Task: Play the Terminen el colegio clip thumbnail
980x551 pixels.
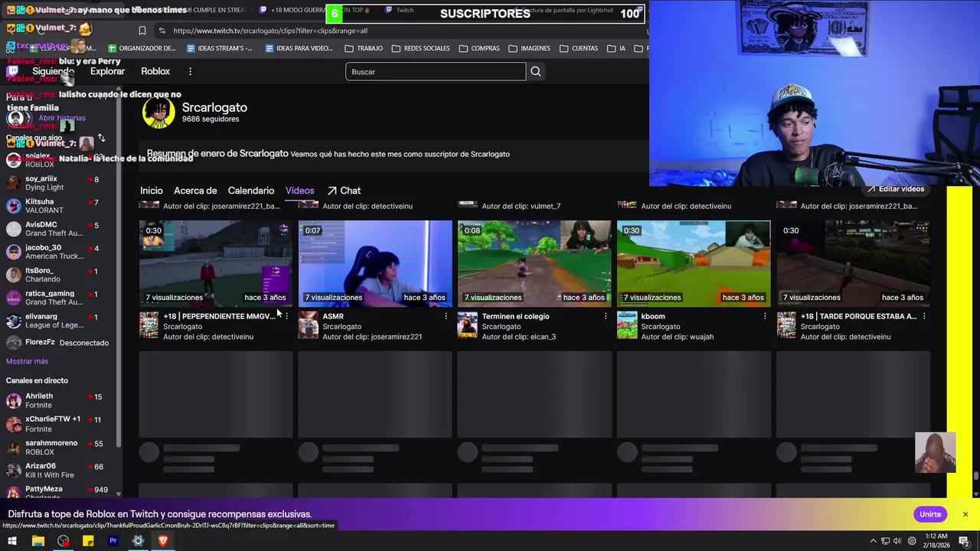Action: tap(534, 263)
